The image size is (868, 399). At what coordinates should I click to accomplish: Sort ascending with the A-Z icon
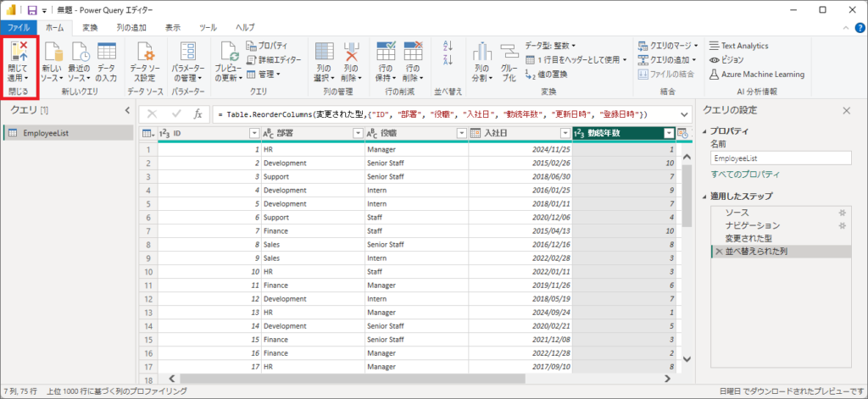click(448, 46)
